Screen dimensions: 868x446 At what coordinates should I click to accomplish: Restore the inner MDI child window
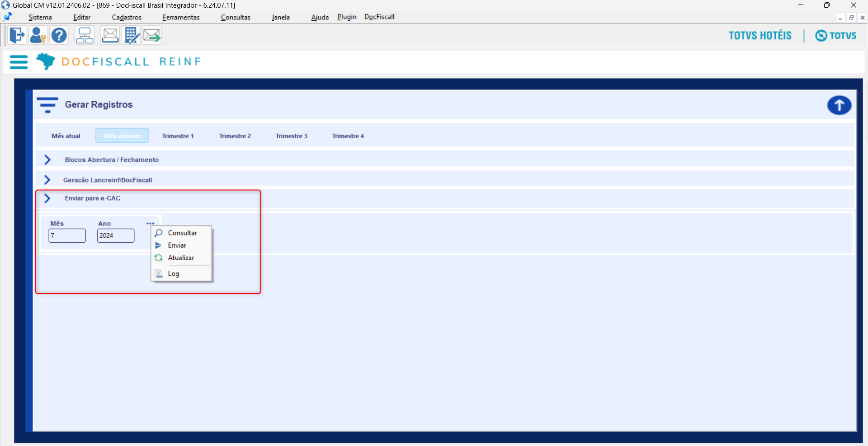851,18
